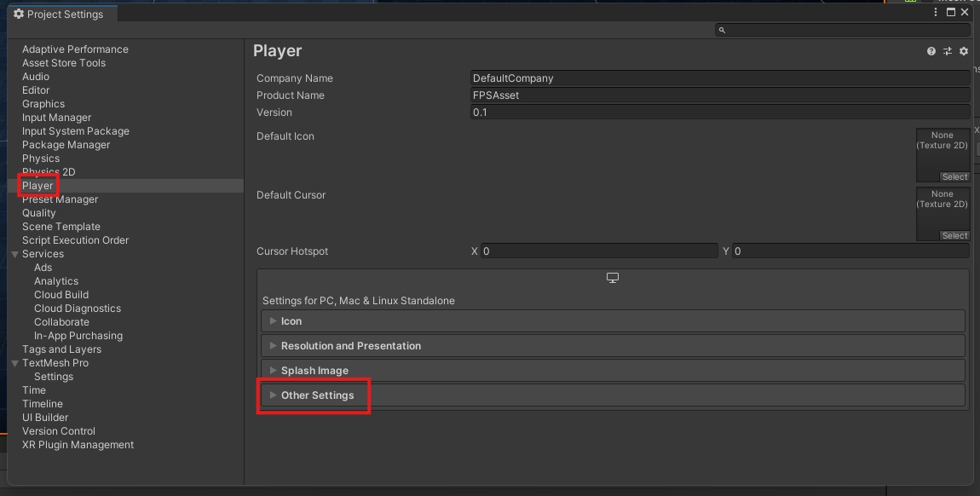Open the Player settings gear menu

click(x=964, y=51)
